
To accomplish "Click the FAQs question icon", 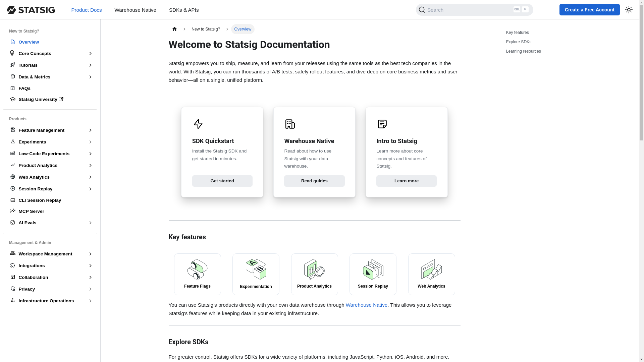I will click(13, 88).
